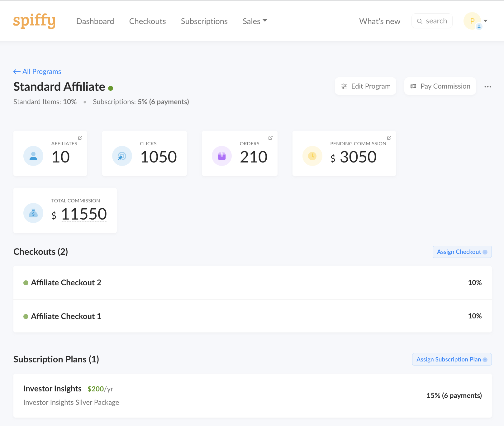Expand the account dropdown caret

(x=485, y=21)
